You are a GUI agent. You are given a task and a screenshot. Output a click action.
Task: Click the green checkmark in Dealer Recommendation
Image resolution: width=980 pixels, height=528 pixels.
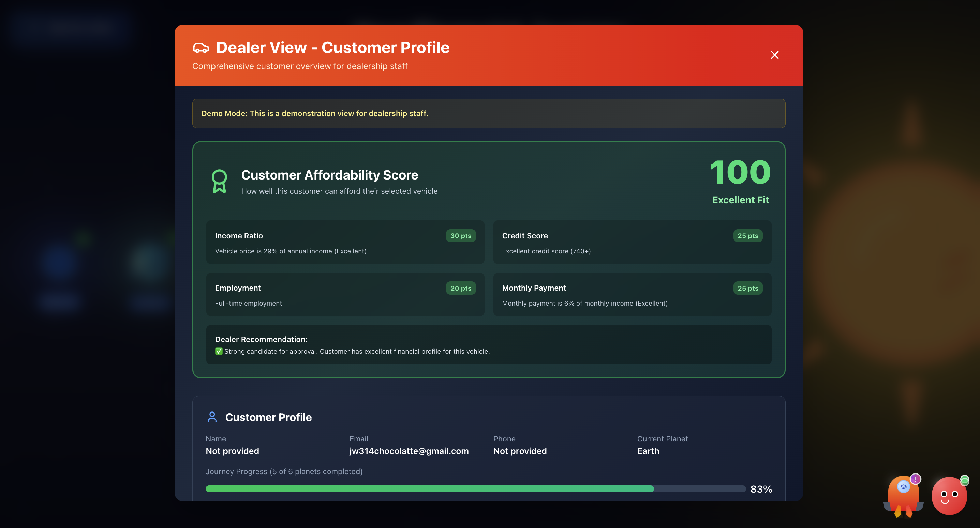click(x=219, y=351)
